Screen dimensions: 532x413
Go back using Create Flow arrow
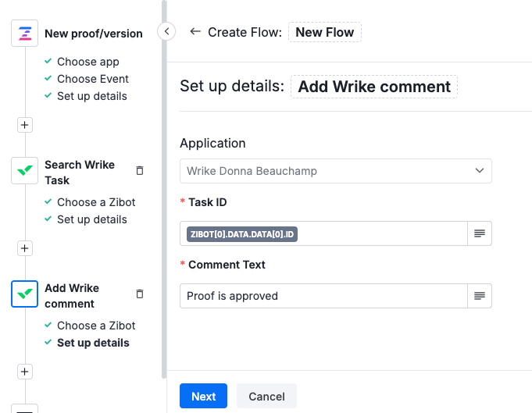195,31
